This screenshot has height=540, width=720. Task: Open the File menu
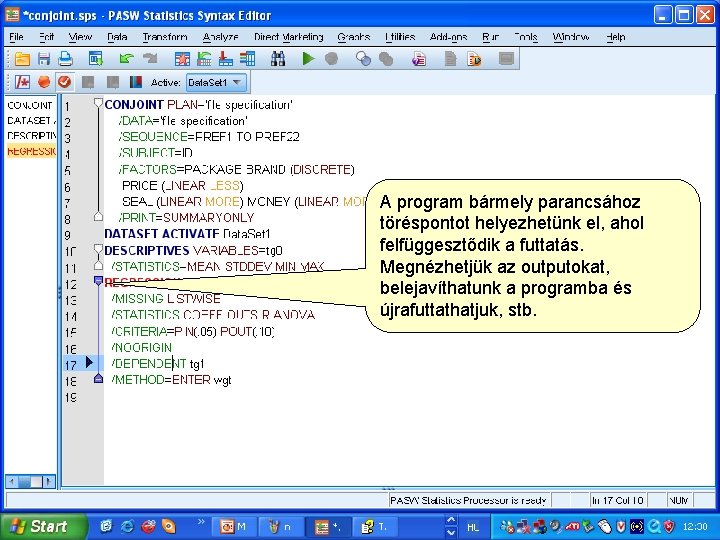16,37
